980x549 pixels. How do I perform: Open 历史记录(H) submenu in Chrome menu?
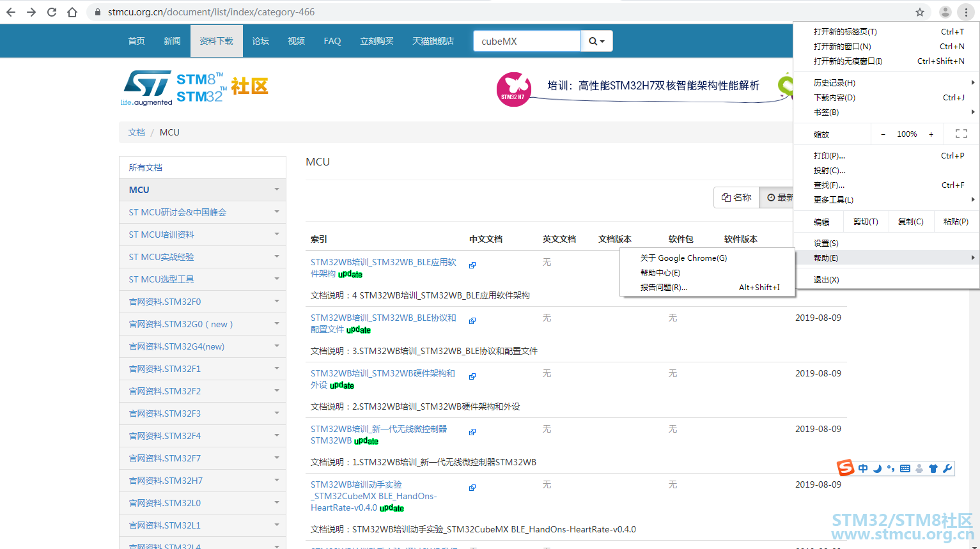point(886,83)
